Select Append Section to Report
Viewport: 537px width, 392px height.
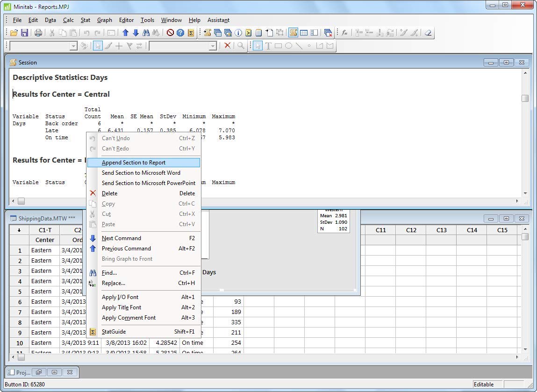[134, 163]
